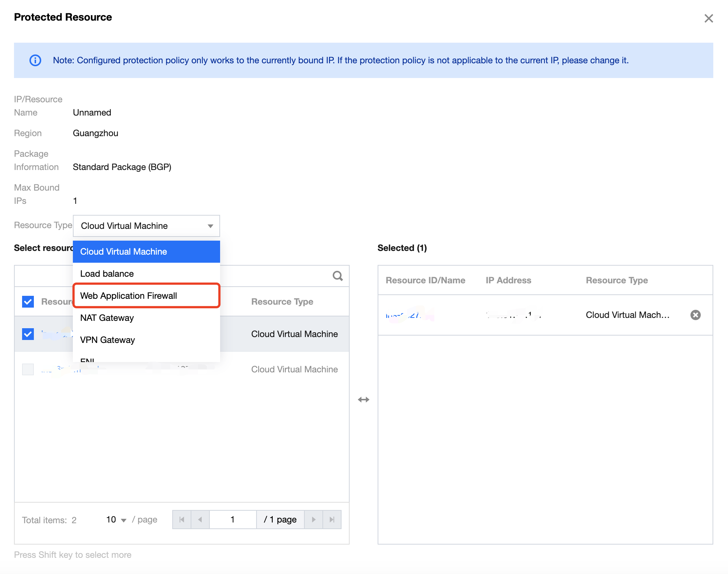Click the transfer arrows between lists
The height and width of the screenshot is (574, 728).
coord(363,400)
